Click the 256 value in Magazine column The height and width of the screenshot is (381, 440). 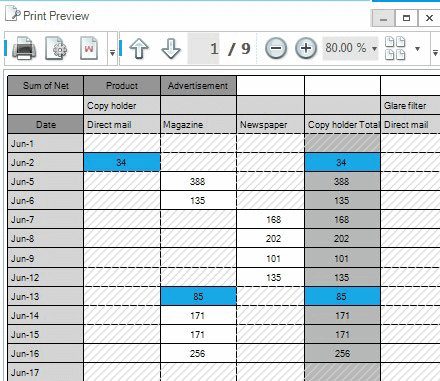(x=198, y=353)
